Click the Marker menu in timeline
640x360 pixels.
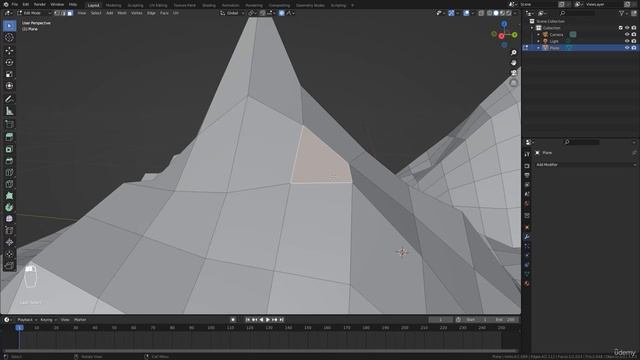tap(80, 320)
